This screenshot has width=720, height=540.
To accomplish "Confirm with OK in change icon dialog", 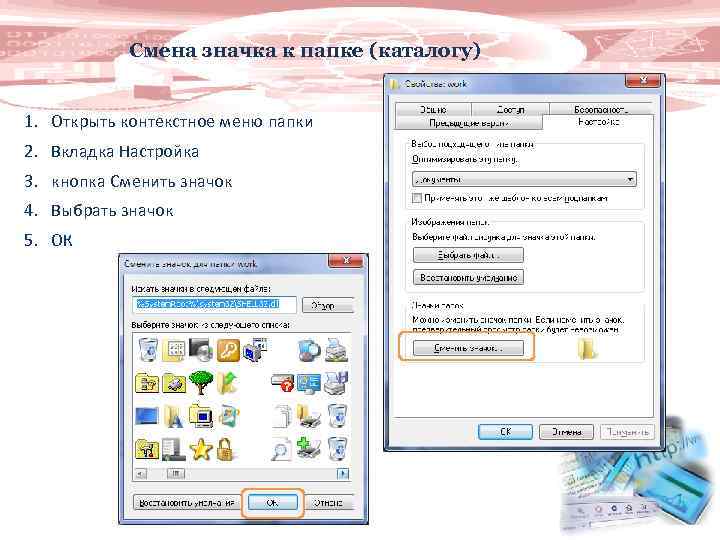I will [273, 503].
